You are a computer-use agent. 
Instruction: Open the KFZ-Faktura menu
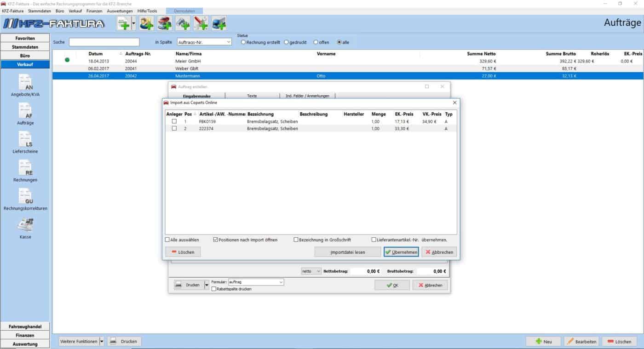point(13,11)
